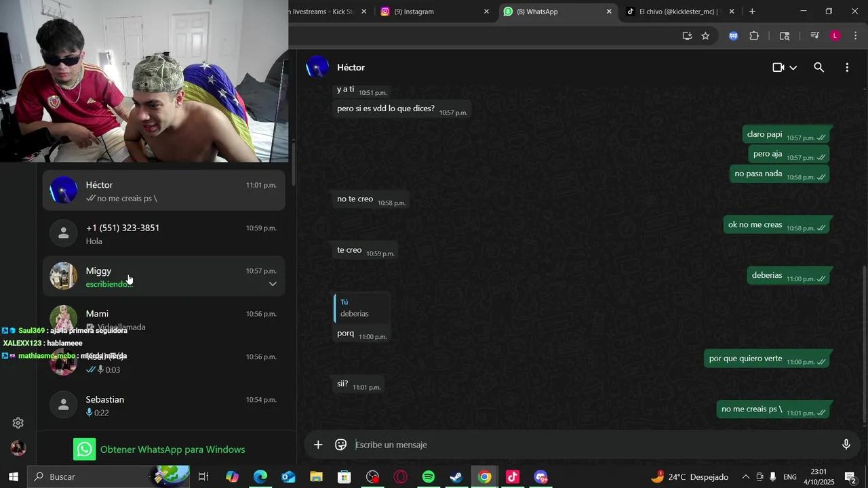The image size is (868, 488).
Task: Click Obtener WhatsApp para Windows
Action: point(172,449)
